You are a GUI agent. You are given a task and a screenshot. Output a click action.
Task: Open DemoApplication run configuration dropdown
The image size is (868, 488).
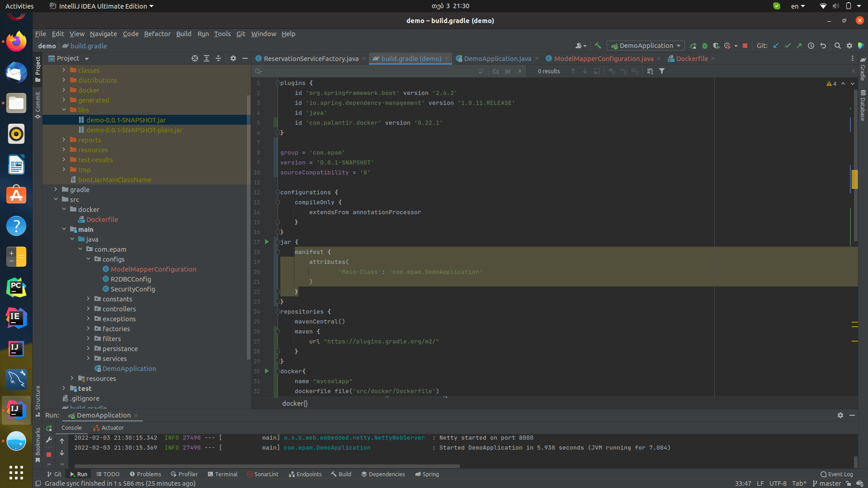coord(646,46)
